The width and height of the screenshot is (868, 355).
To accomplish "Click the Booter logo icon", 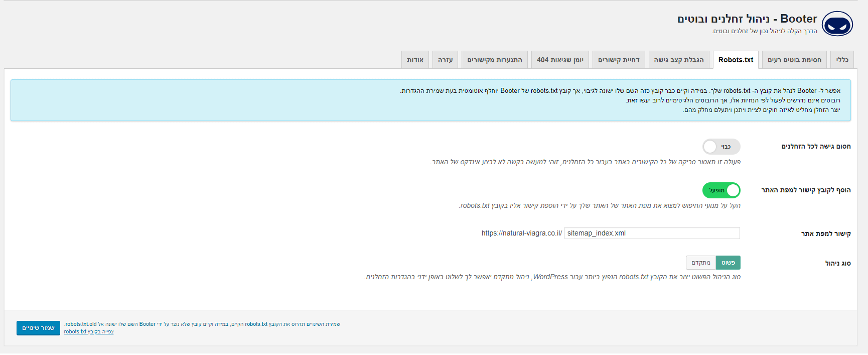I will [837, 24].
